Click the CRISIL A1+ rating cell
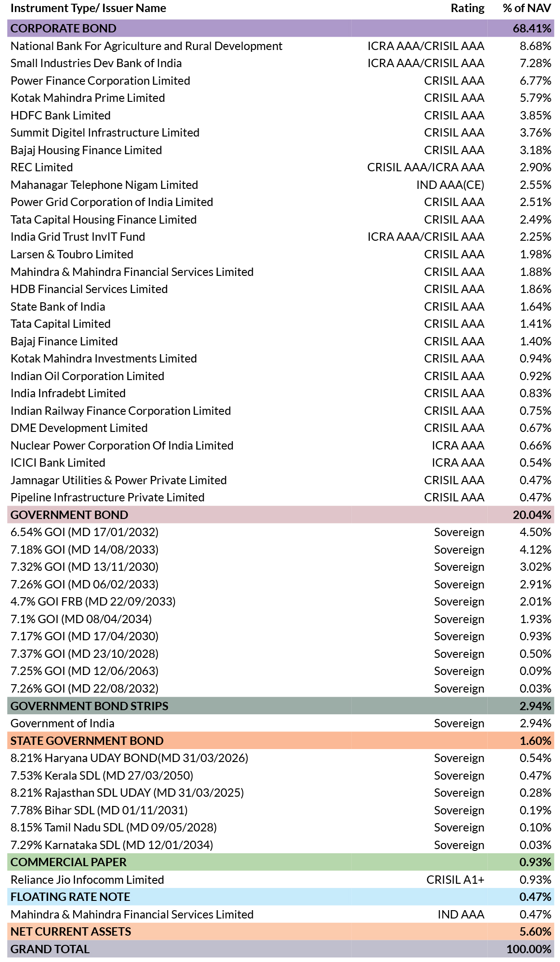 (455, 880)
